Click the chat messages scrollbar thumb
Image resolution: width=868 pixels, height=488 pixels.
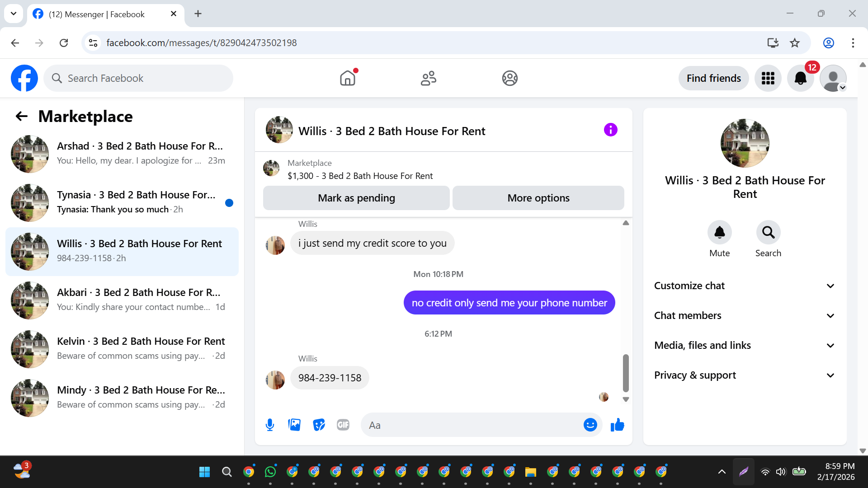click(626, 373)
